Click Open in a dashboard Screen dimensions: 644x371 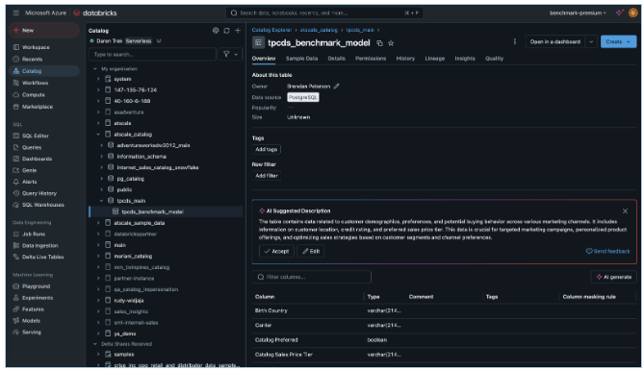coord(555,42)
